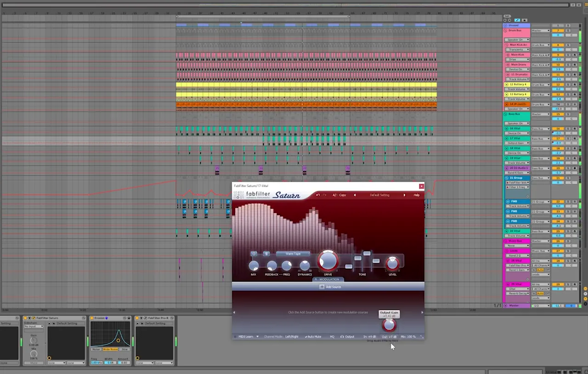Image resolution: width=588 pixels, height=374 pixels.
Task: Select Wide Noise mode in Erosion
Action: click(110, 349)
